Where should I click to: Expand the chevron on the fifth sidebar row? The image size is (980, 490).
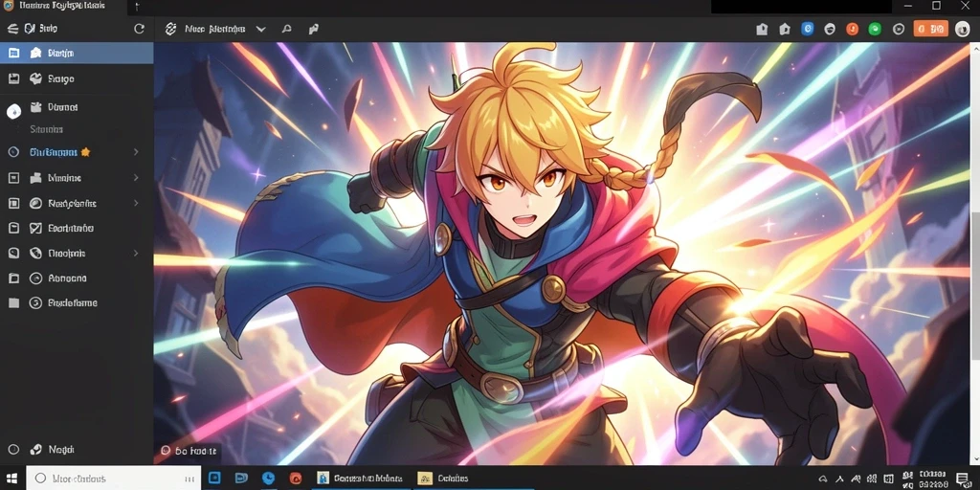(136, 177)
